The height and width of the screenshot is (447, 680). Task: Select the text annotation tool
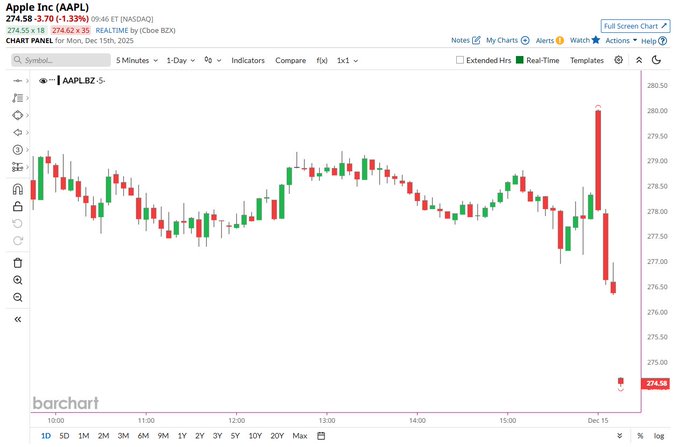click(17, 98)
